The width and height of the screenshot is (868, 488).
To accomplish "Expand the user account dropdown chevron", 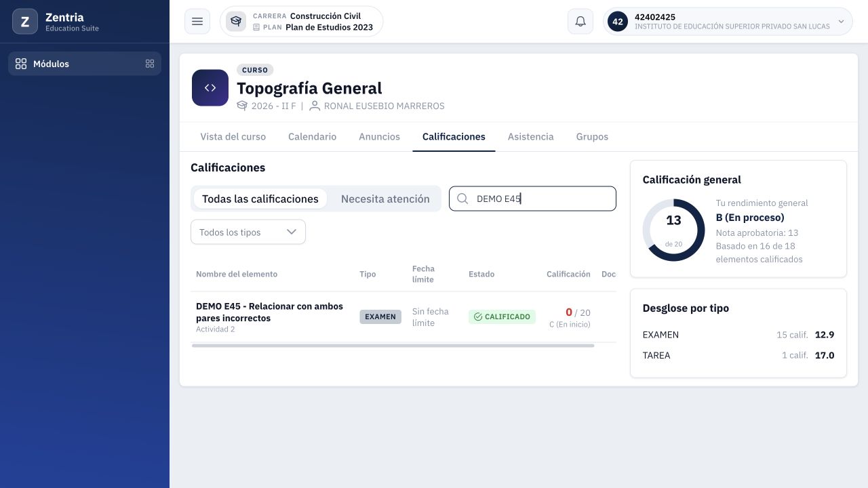I will pyautogui.click(x=842, y=22).
